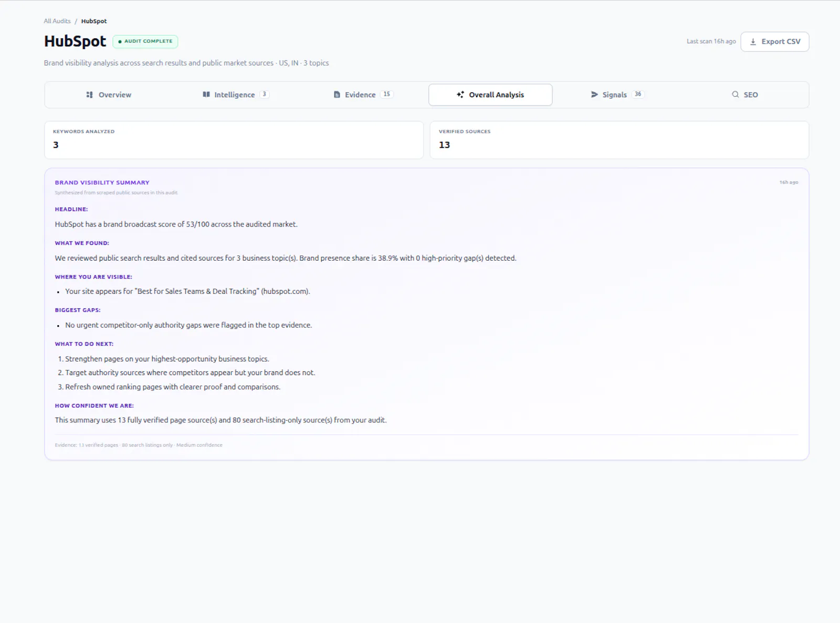This screenshot has width=840, height=623.
Task: Go to the Signals tab
Action: coord(617,95)
